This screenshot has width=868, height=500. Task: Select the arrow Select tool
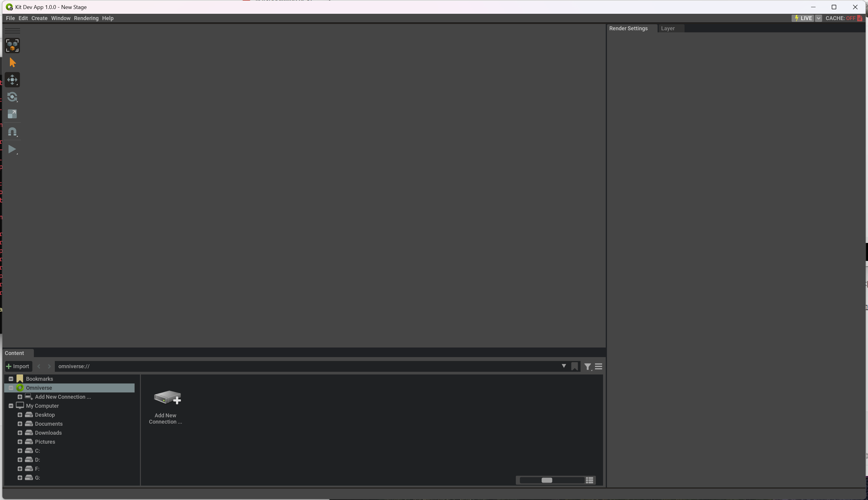click(x=12, y=63)
